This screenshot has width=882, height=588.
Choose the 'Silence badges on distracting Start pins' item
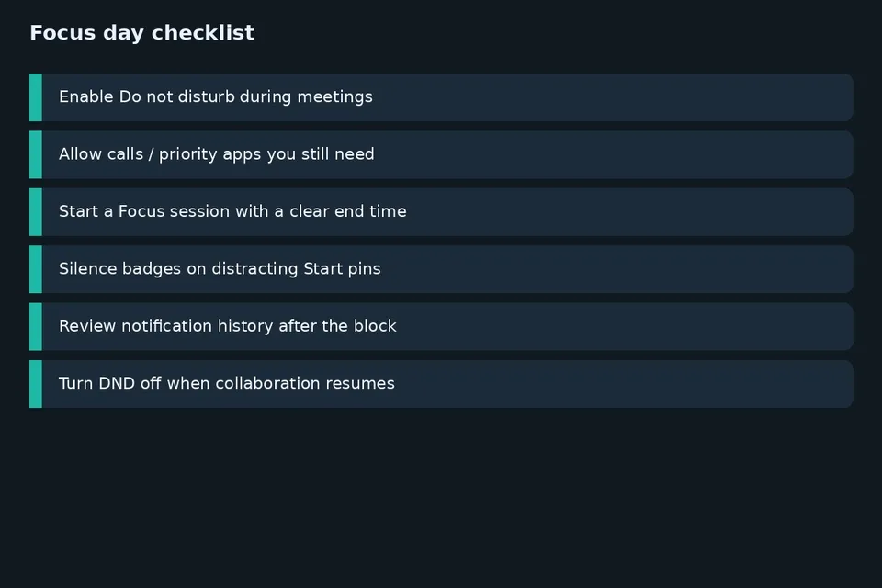point(441,269)
